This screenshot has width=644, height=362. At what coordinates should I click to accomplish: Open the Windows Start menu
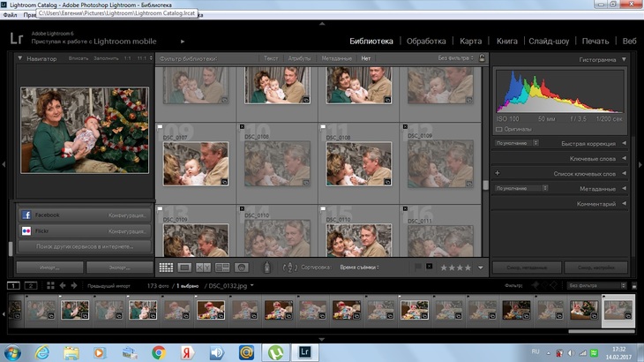[x=12, y=353]
